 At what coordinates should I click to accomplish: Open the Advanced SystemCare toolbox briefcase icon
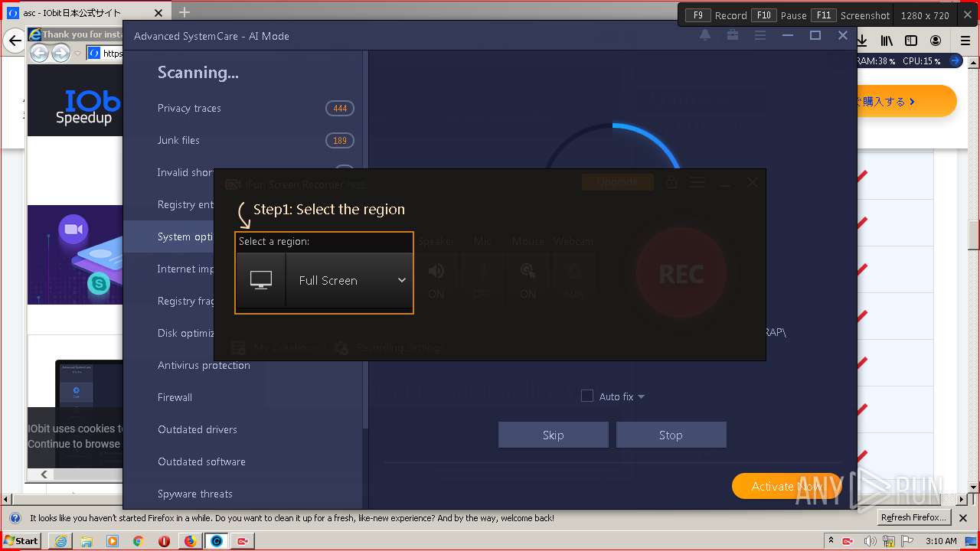pyautogui.click(x=733, y=35)
